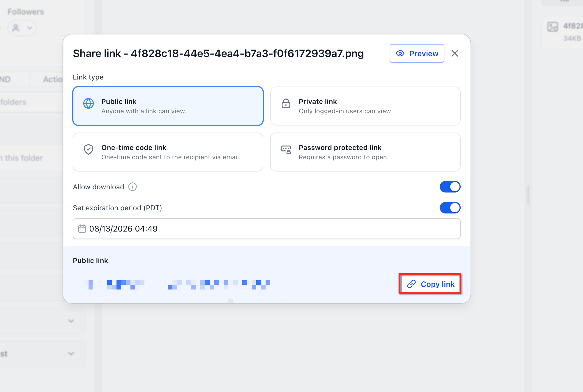This screenshot has height=392, width=583.
Task: Toggle the Set expiration period switch
Action: [450, 208]
